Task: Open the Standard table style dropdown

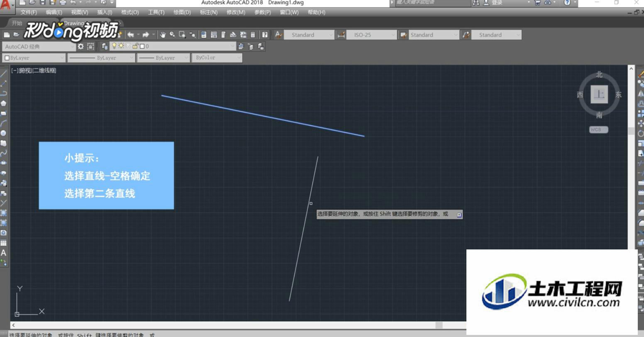Action: (x=434, y=35)
